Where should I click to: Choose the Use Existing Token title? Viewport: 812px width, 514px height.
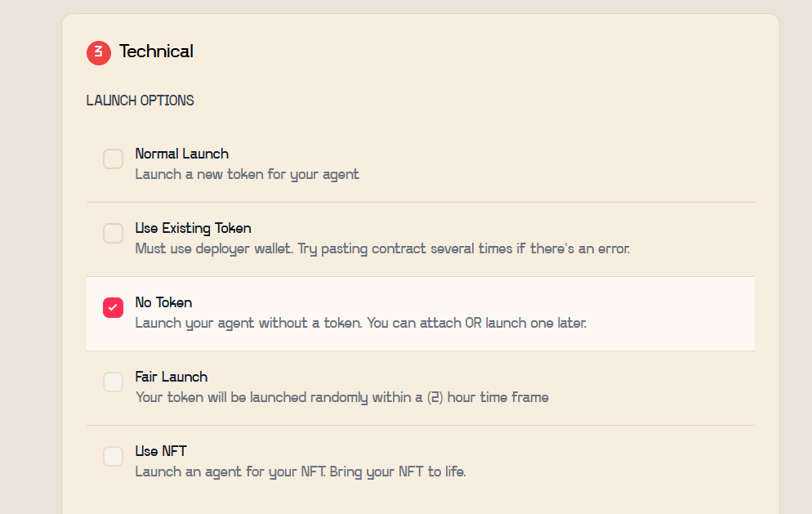193,228
